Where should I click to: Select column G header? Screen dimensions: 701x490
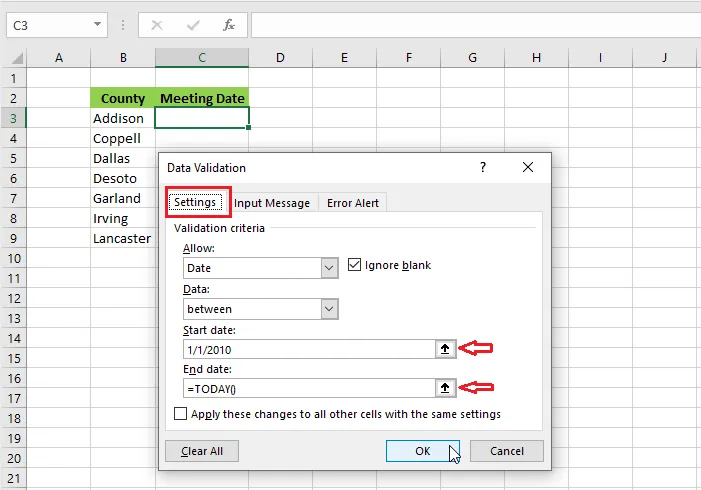tap(473, 58)
